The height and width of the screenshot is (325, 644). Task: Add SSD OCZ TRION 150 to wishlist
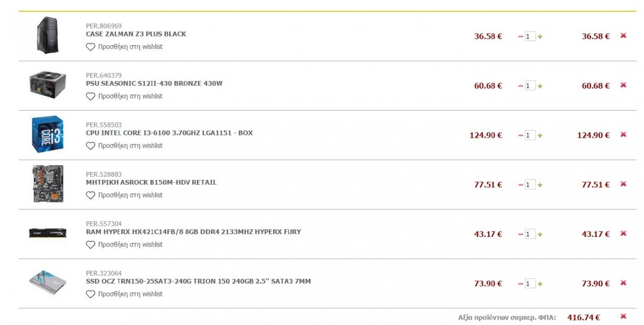coord(124,294)
